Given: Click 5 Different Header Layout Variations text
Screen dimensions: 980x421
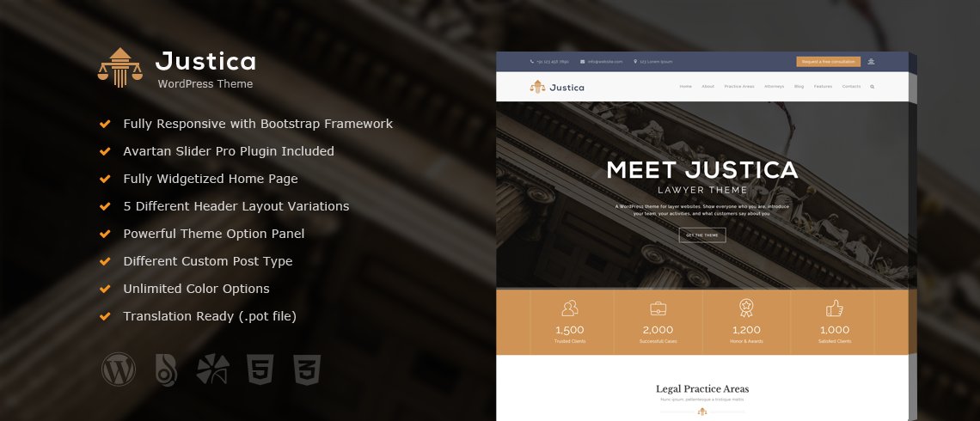Looking at the screenshot, I should click(x=236, y=206).
